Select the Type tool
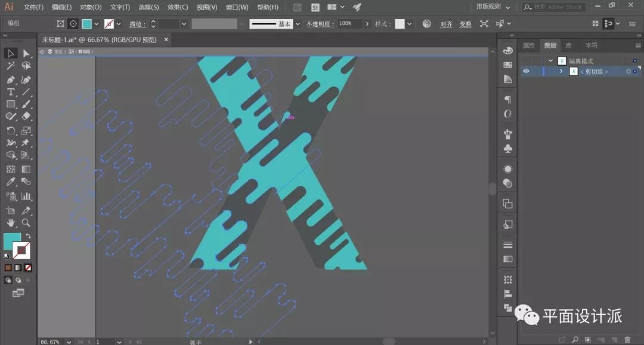Screen dimensions: 644x345 tap(11, 92)
